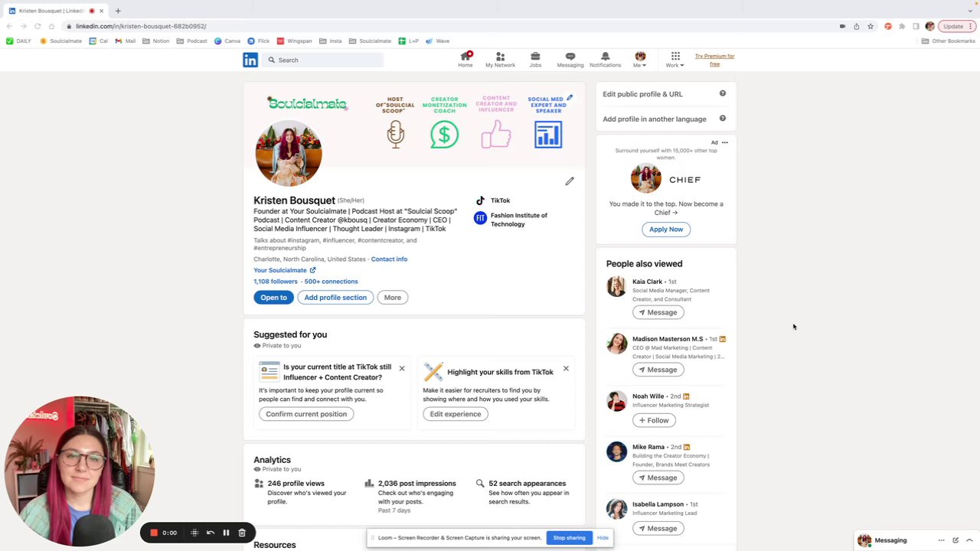This screenshot has height=551, width=980.
Task: Go to the Jobs section
Action: pos(535,60)
